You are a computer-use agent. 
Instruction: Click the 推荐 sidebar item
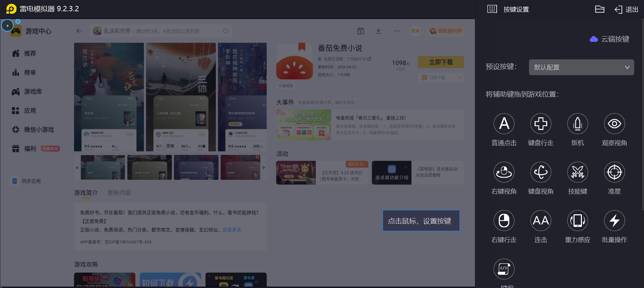[24, 53]
